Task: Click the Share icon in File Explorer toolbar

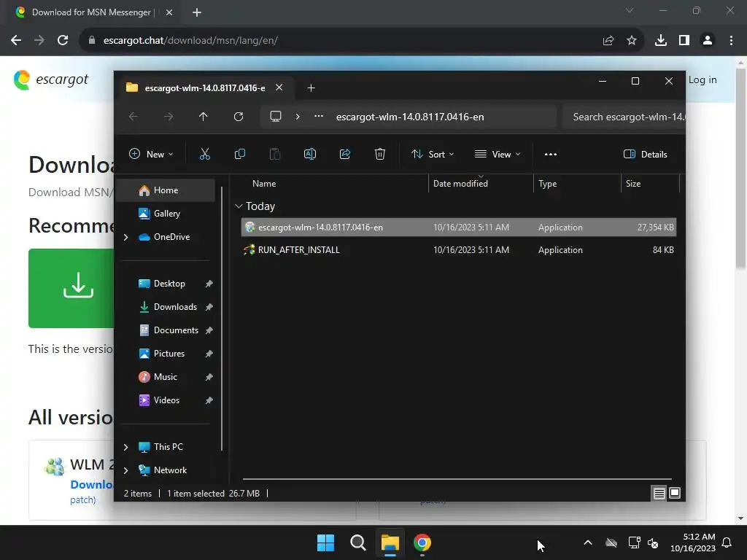Action: (345, 154)
